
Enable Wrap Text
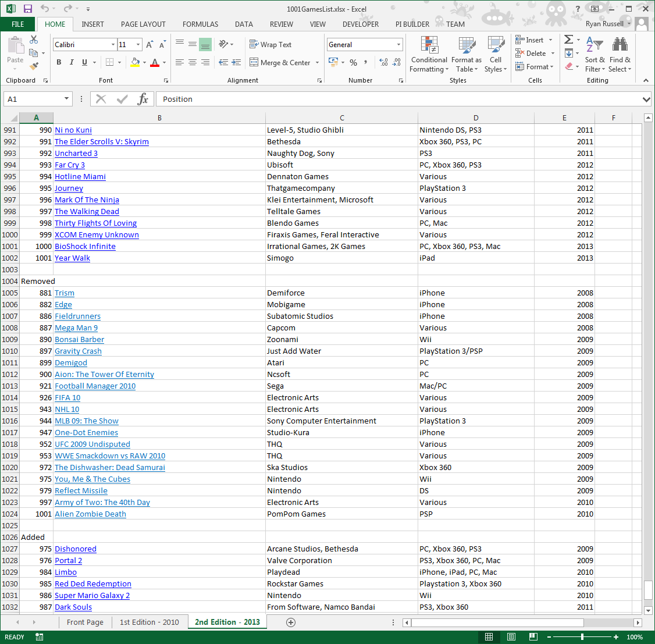point(270,44)
